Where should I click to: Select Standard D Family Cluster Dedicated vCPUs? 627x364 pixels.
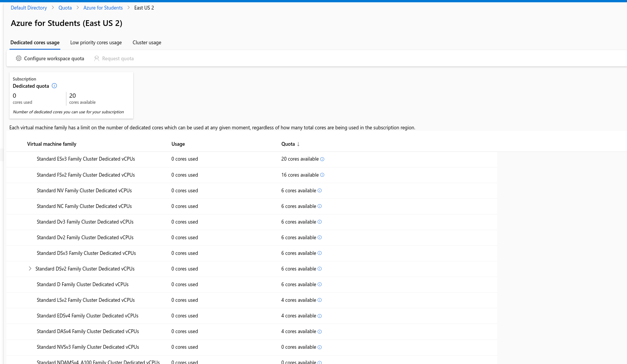click(83, 284)
